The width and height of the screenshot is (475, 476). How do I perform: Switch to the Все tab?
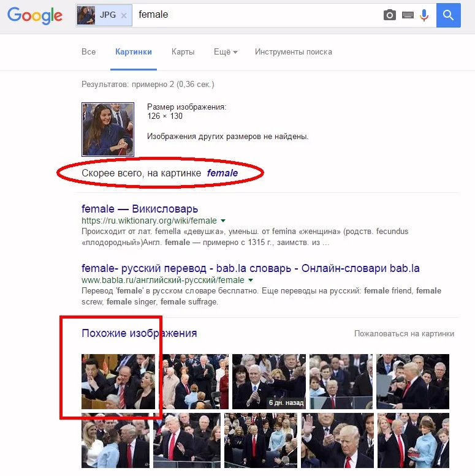pyautogui.click(x=88, y=52)
